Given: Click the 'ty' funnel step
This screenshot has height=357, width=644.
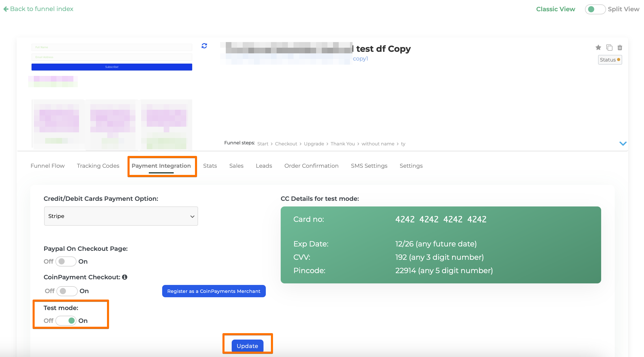Looking at the screenshot, I should tap(403, 144).
